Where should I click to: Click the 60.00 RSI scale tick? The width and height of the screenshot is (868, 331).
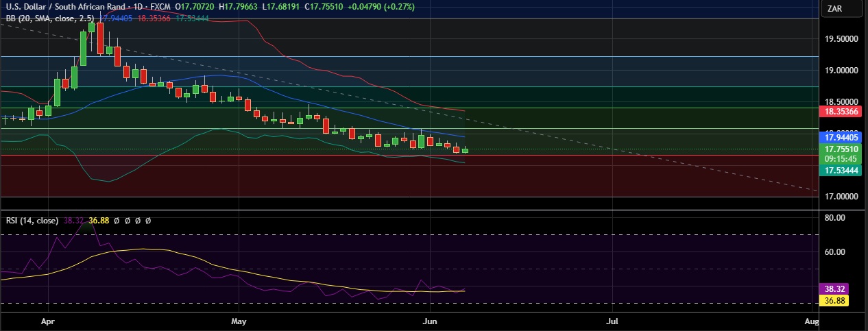point(835,252)
